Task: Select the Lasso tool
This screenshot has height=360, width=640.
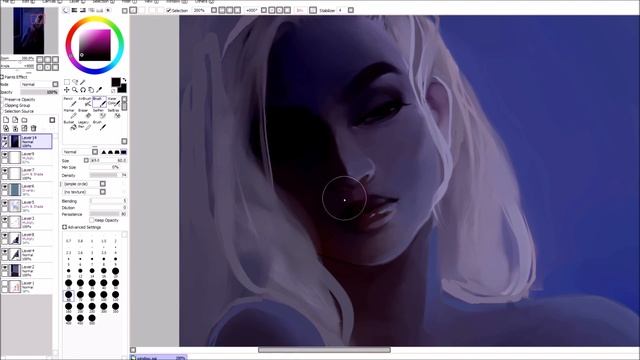Action: click(x=75, y=82)
